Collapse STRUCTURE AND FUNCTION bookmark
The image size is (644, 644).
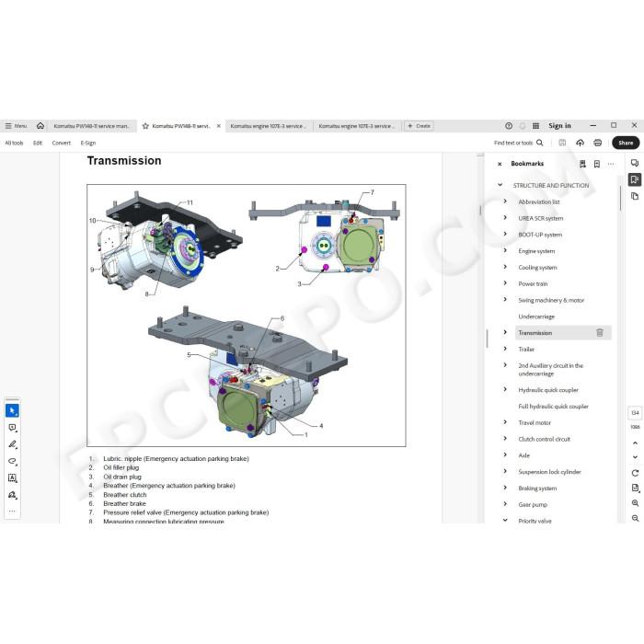click(x=500, y=185)
